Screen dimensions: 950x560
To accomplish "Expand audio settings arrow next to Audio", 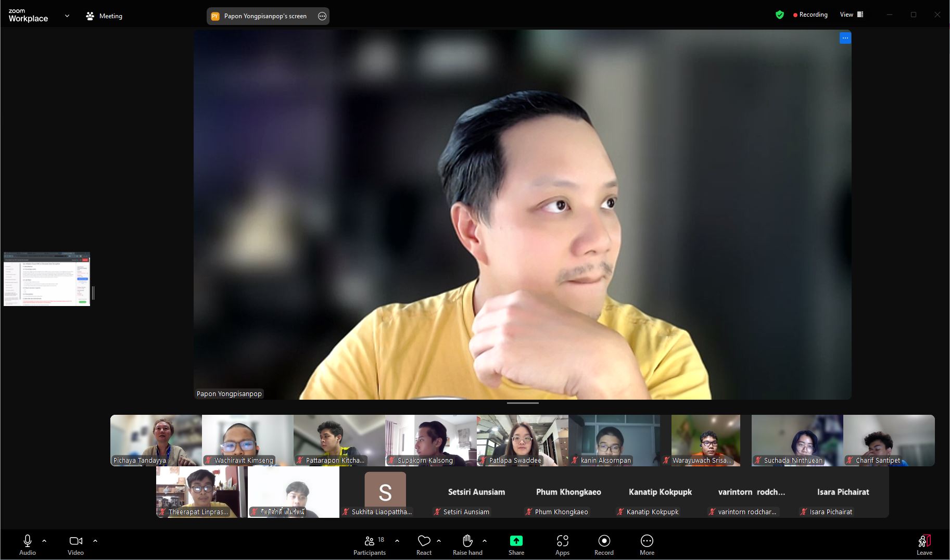I will pos(44,541).
